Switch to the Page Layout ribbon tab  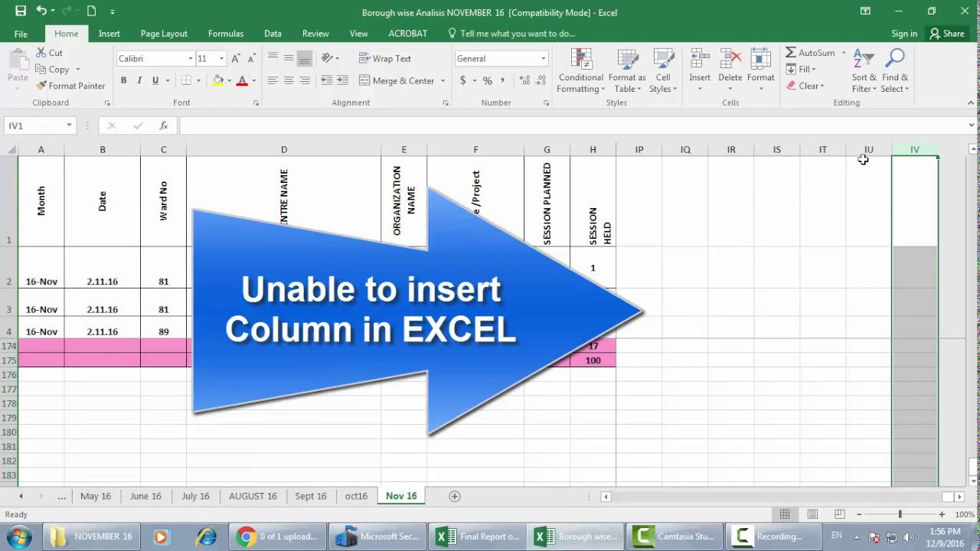(164, 34)
